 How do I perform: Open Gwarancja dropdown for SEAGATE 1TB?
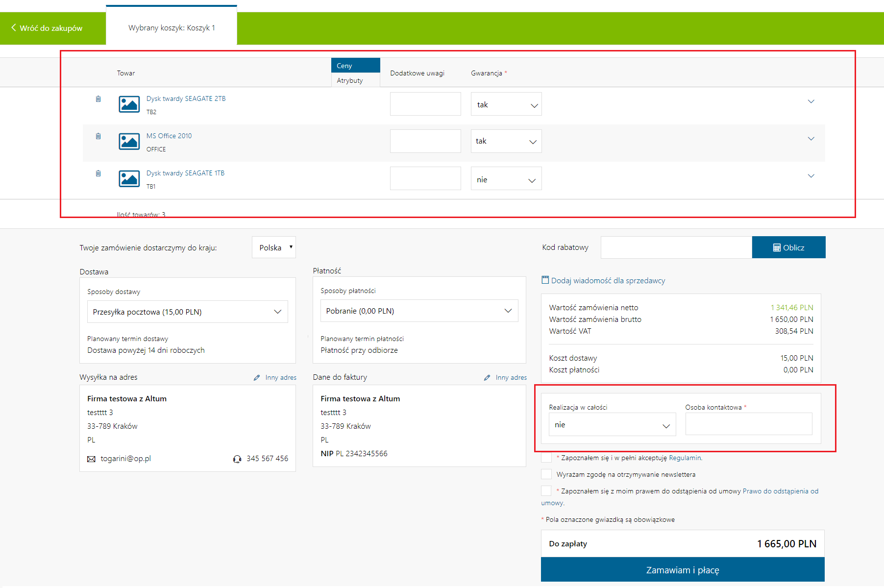point(506,179)
